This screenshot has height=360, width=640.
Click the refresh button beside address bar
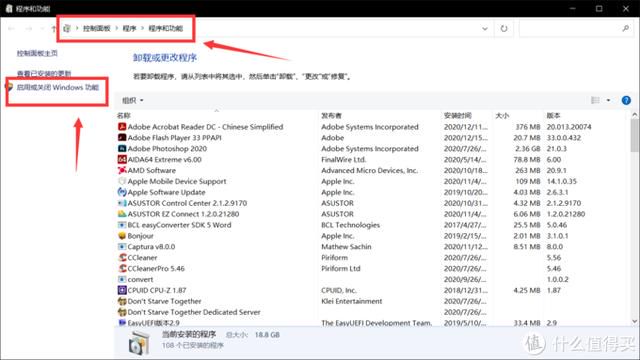coord(504,29)
